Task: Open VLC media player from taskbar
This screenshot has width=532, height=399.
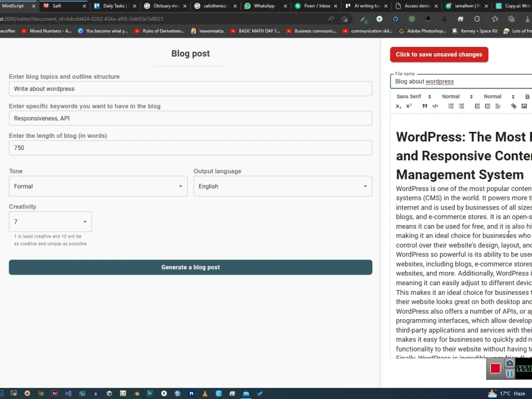Action: tap(205, 394)
